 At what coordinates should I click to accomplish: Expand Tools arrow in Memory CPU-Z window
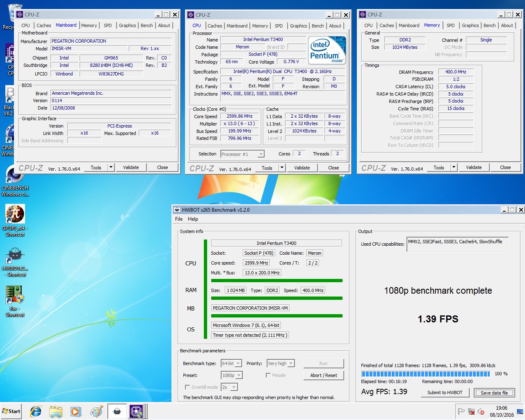[x=454, y=167]
